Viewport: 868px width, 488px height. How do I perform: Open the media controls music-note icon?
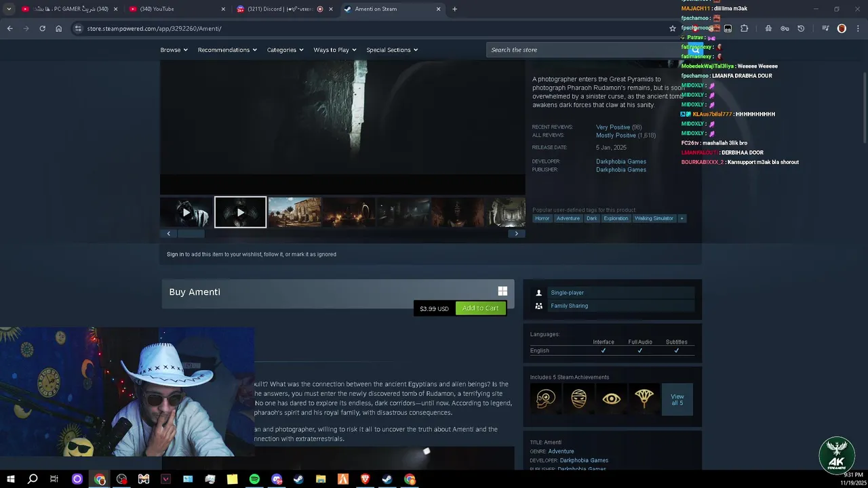[x=825, y=28]
